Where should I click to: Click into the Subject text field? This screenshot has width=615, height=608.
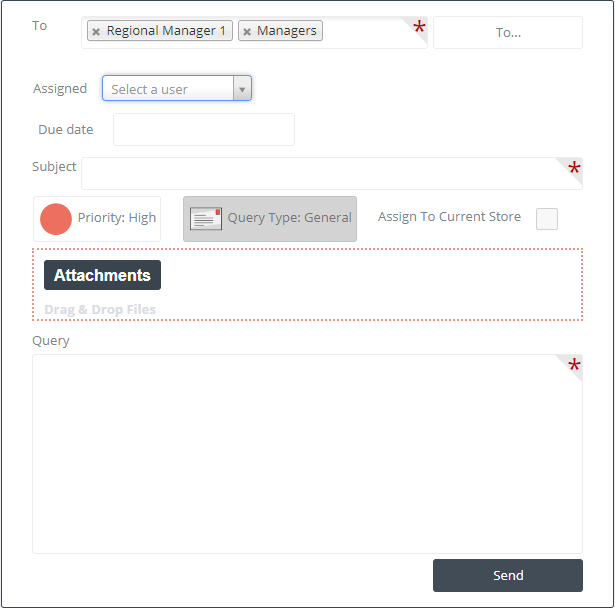pyautogui.click(x=332, y=174)
